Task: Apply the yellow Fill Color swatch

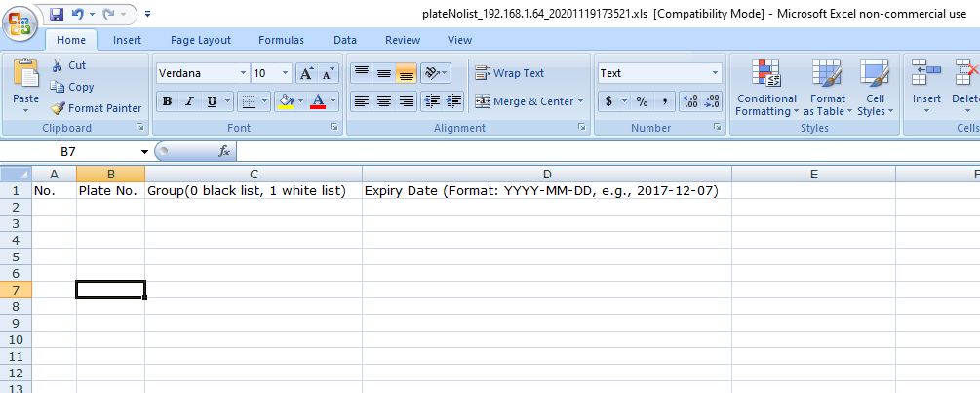Action: (x=285, y=101)
